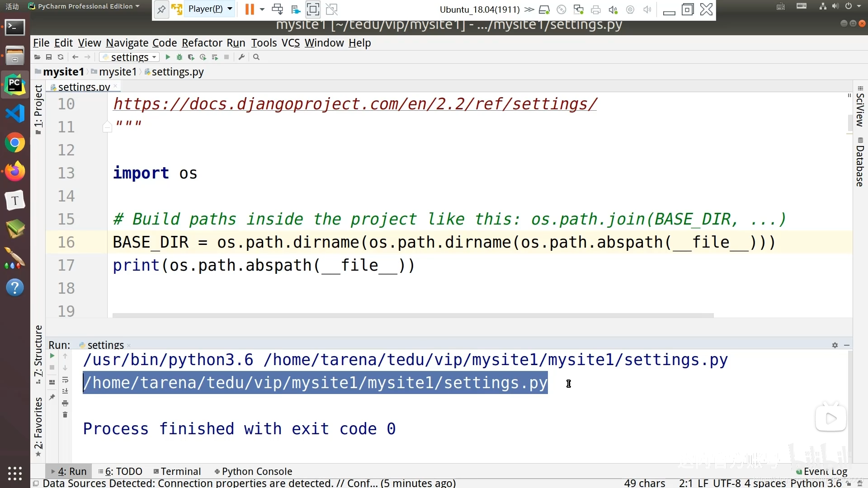This screenshot has width=868, height=488.
Task: Click the Save All toolbar icon
Action: [x=49, y=57]
